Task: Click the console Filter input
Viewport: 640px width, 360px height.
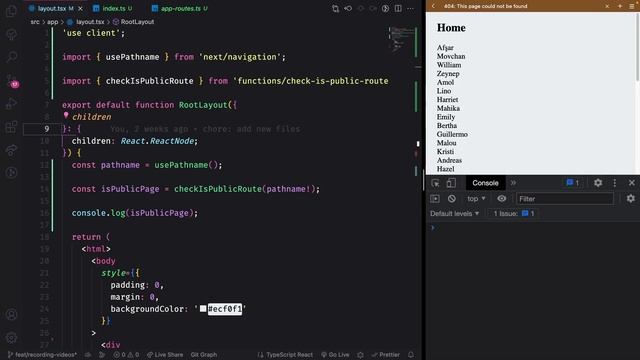Action: point(565,199)
